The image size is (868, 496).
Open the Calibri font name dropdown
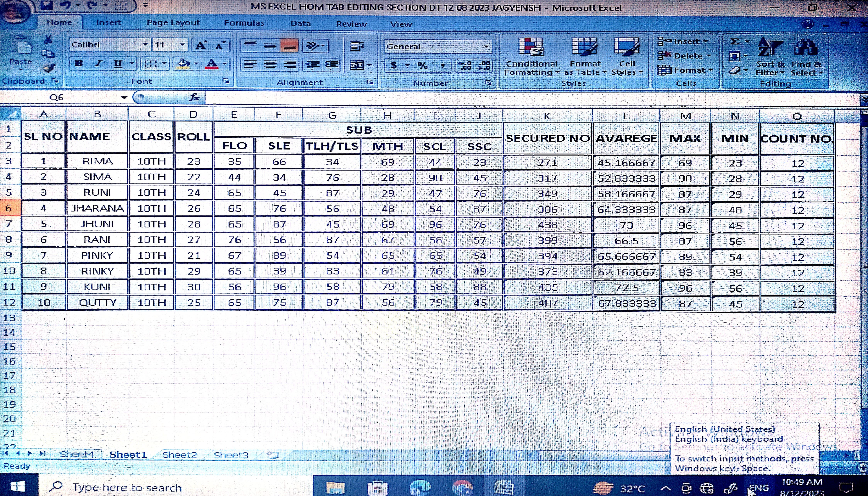[x=145, y=45]
